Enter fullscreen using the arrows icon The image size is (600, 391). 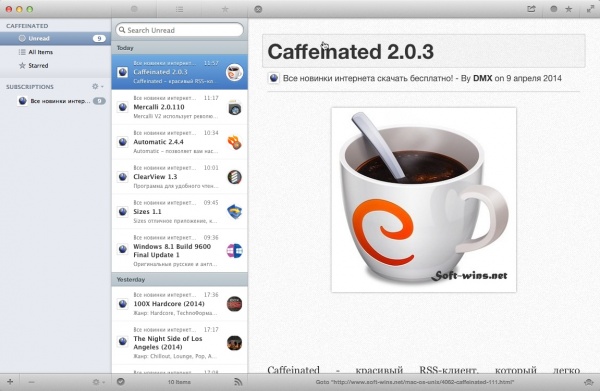[590, 8]
